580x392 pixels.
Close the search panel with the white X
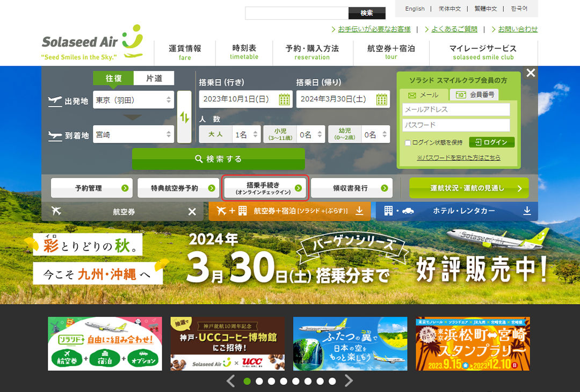(531, 73)
